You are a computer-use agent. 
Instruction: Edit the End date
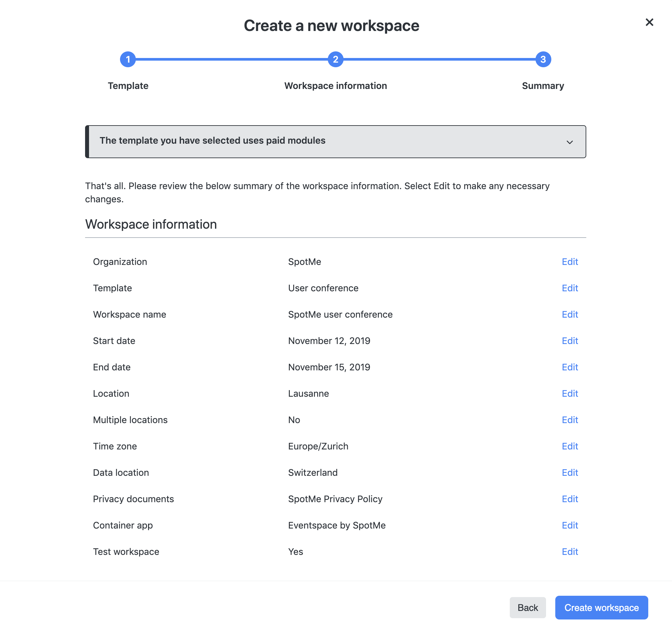click(x=569, y=367)
